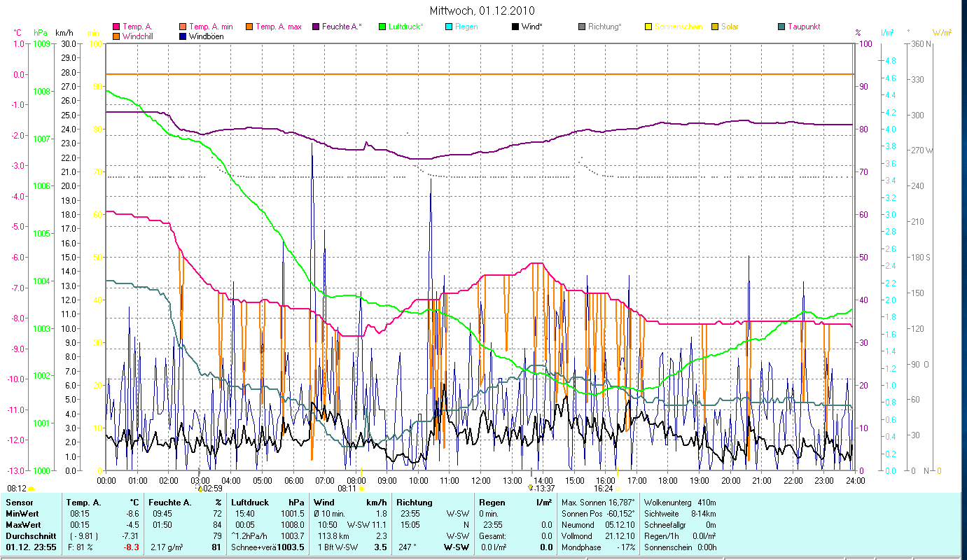Click the Sensor column header in table
967x560 pixels.
tap(19, 503)
